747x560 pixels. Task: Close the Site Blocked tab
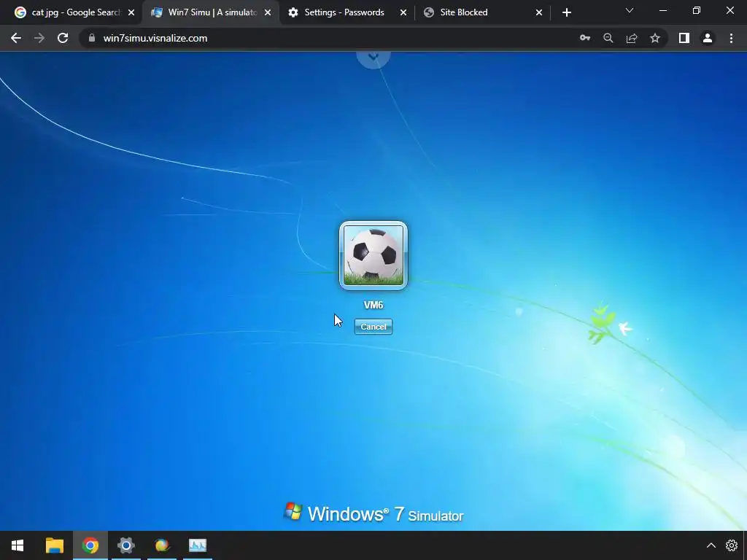click(x=539, y=13)
